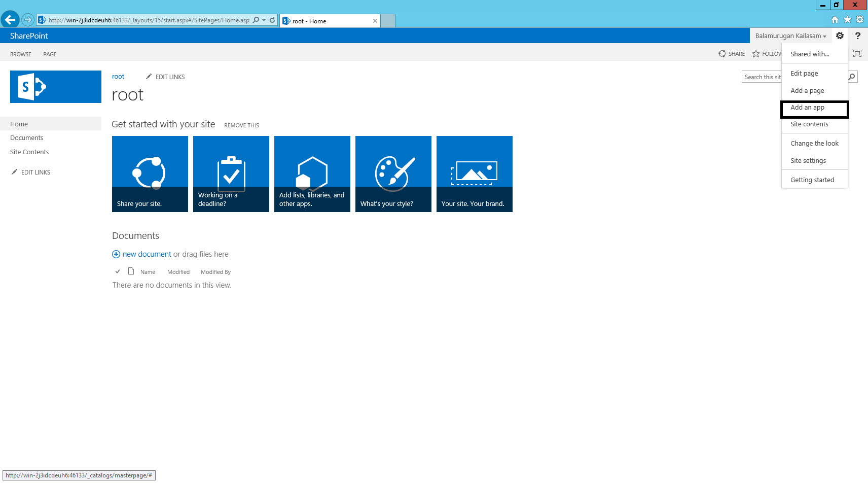
Task: Click in the Search this site box
Action: click(x=762, y=77)
